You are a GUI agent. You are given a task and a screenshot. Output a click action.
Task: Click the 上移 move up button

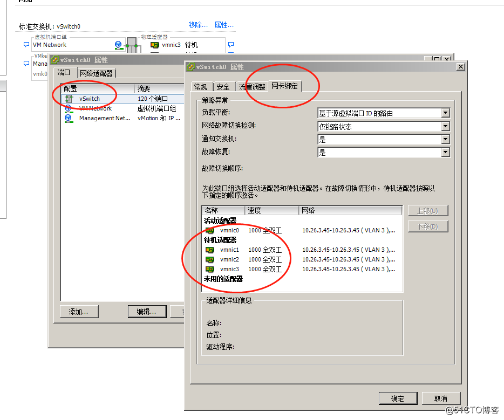coord(428,211)
